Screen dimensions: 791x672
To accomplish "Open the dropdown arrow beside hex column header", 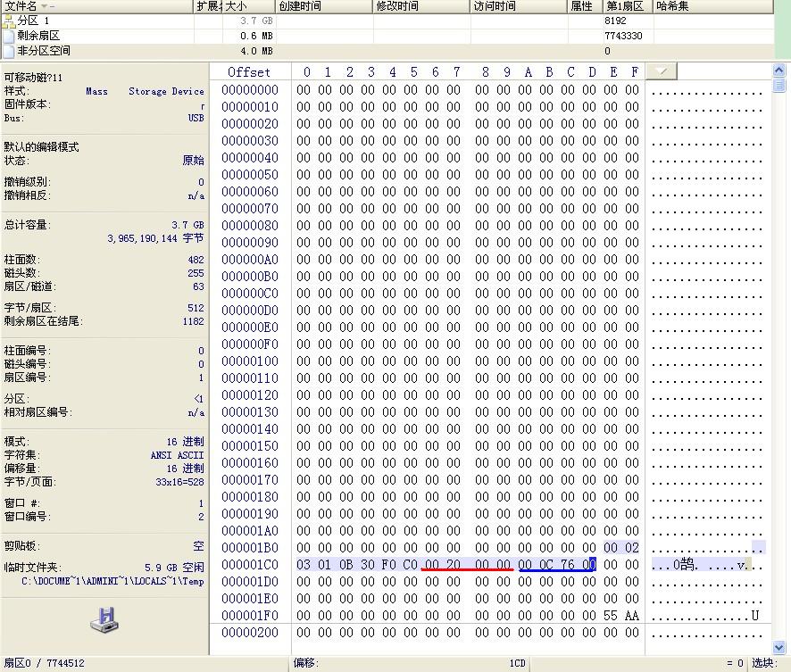I will click(662, 71).
